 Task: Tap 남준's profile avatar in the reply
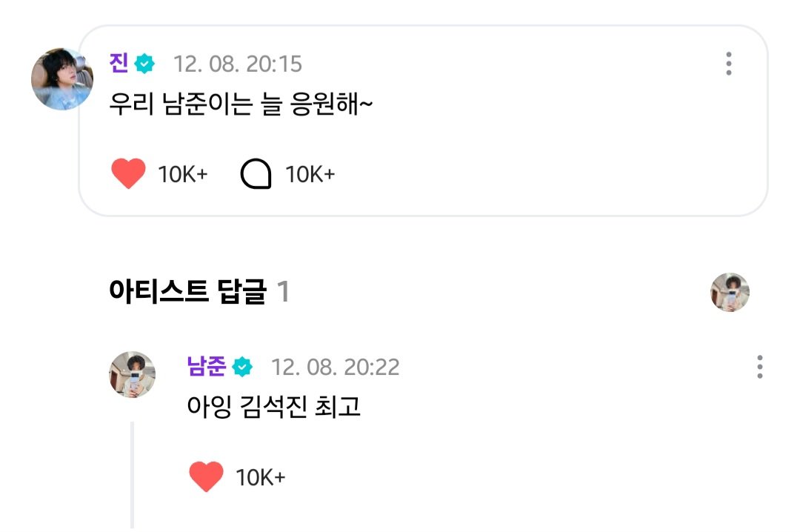(x=133, y=374)
